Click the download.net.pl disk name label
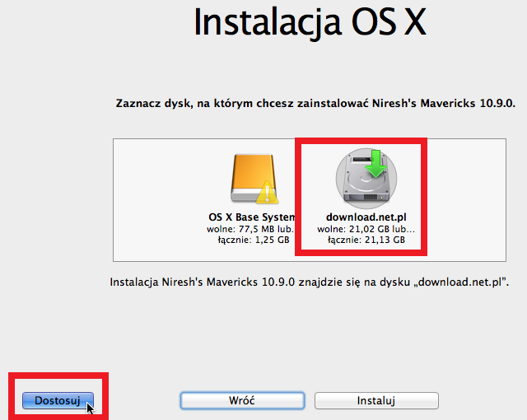The width and height of the screenshot is (527, 420). pos(366,217)
